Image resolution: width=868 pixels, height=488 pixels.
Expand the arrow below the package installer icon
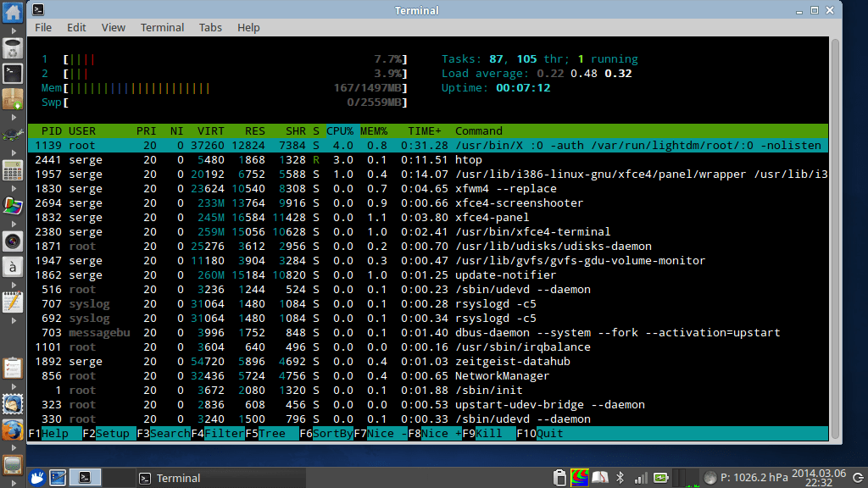click(x=14, y=117)
